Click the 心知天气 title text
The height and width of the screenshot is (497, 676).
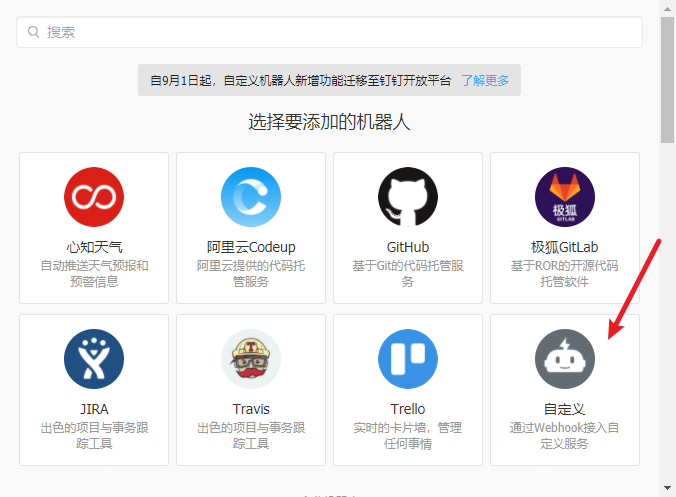point(94,247)
